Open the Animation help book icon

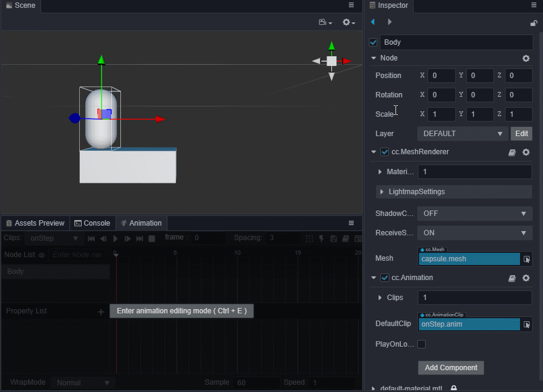(346, 238)
